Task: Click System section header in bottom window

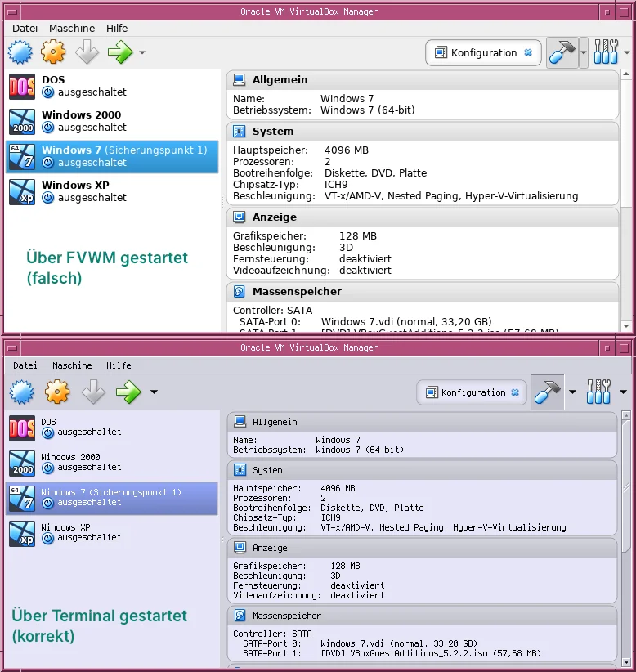Action: pos(422,470)
